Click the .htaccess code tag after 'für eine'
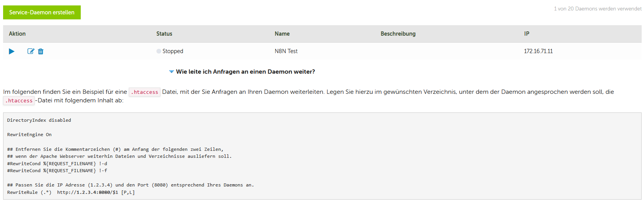Screen dimensions: 644x202 (144, 92)
